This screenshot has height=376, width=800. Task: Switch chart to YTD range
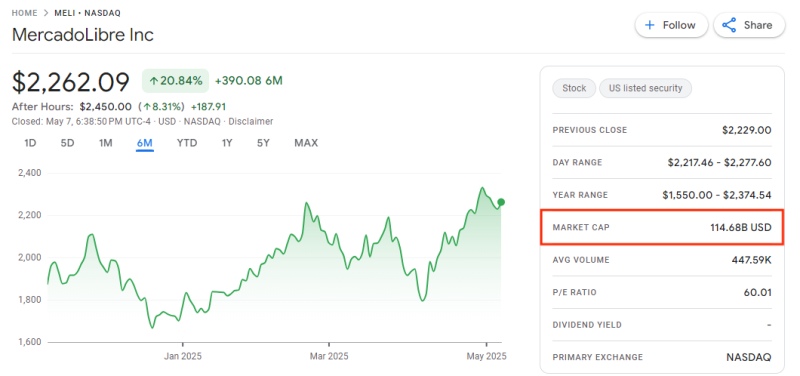click(187, 143)
